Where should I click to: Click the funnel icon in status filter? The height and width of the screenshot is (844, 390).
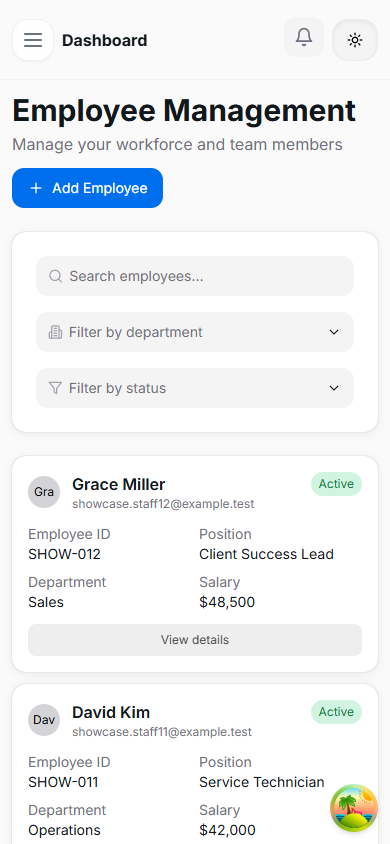[55, 388]
